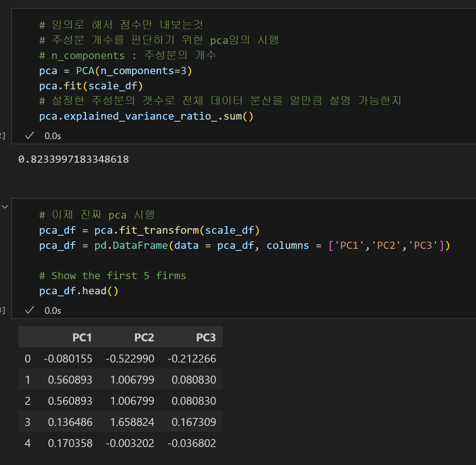Screen dimensions: 476x465
Task: Click output value 0.8233997183348618
Action: point(73,159)
